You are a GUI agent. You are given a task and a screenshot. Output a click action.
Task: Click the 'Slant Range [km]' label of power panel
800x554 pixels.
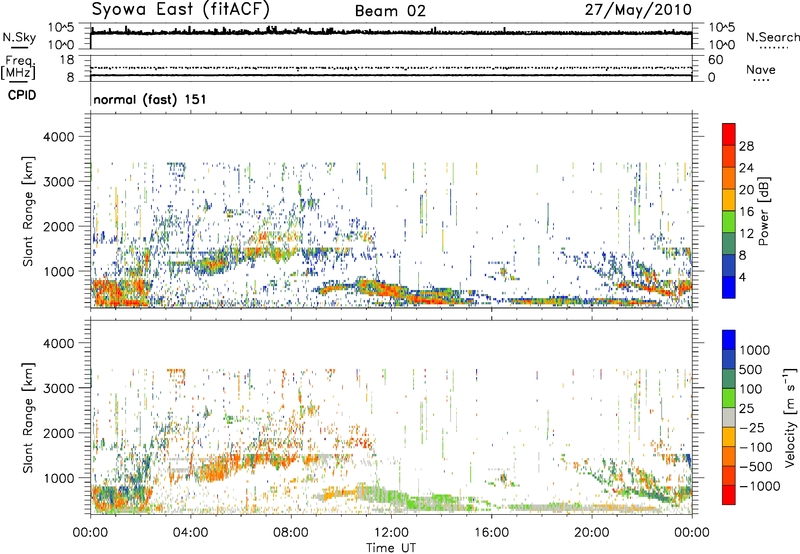coord(28,211)
